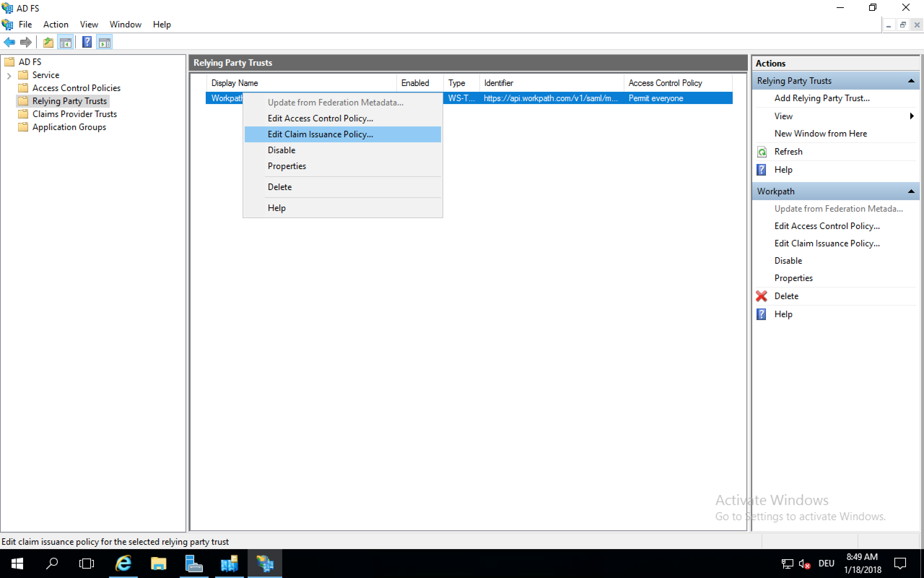This screenshot has width=924, height=578.
Task: Sort by the Type column header
Action: (461, 83)
